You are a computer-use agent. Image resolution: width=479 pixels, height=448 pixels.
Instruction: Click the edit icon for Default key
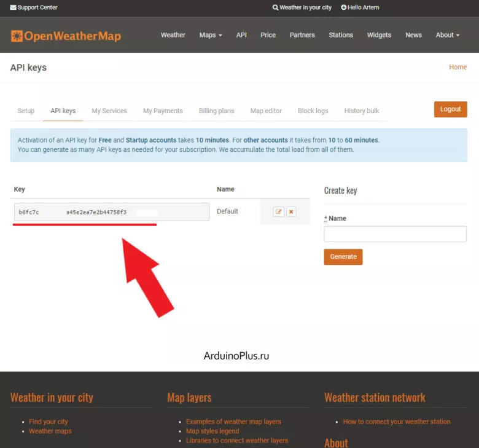click(x=279, y=211)
